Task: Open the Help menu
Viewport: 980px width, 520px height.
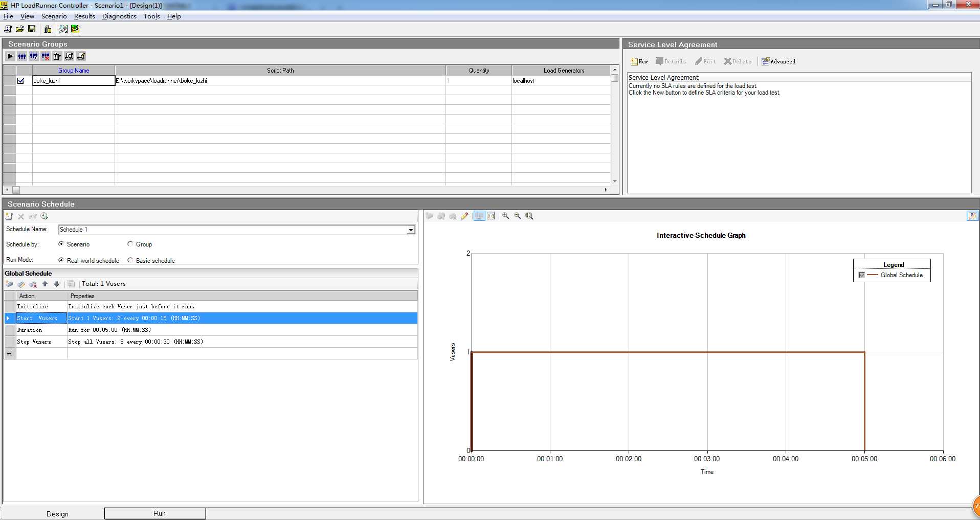Action: pyautogui.click(x=174, y=16)
